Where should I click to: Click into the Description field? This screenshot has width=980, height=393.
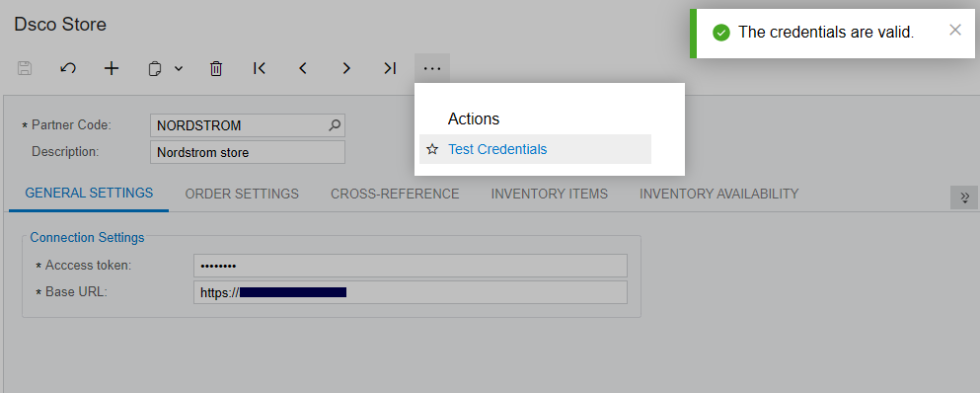pos(248,152)
